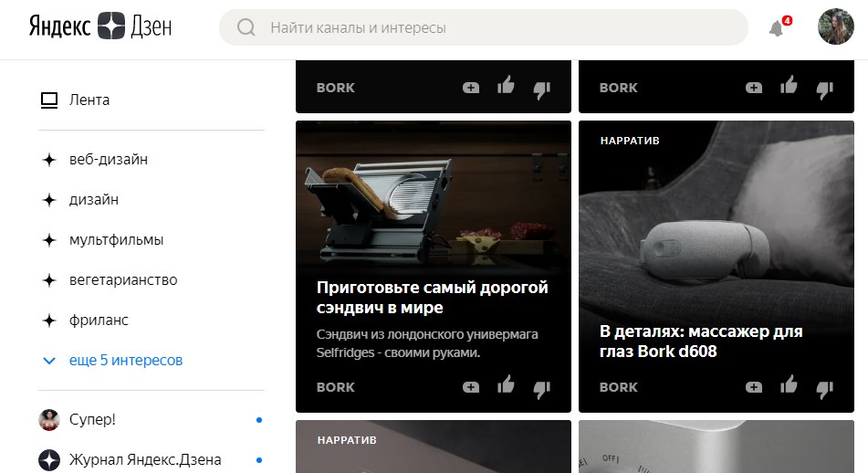Like the eye massager Bork d608 card
This screenshot has width=868, height=473.
tap(789, 384)
